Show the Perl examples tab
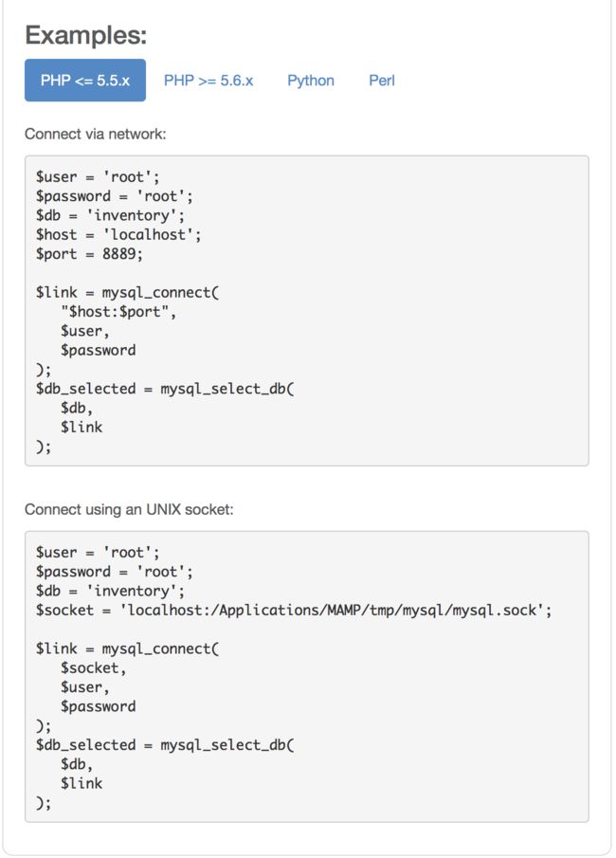The width and height of the screenshot is (616, 858). [x=382, y=81]
